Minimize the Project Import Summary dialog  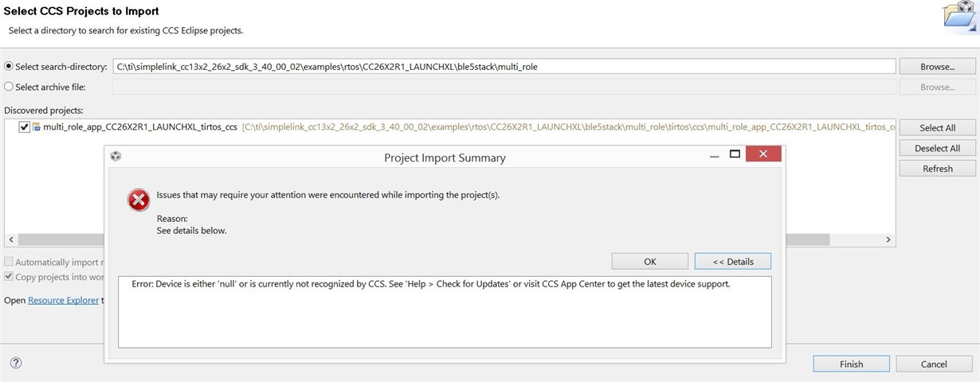pos(715,155)
